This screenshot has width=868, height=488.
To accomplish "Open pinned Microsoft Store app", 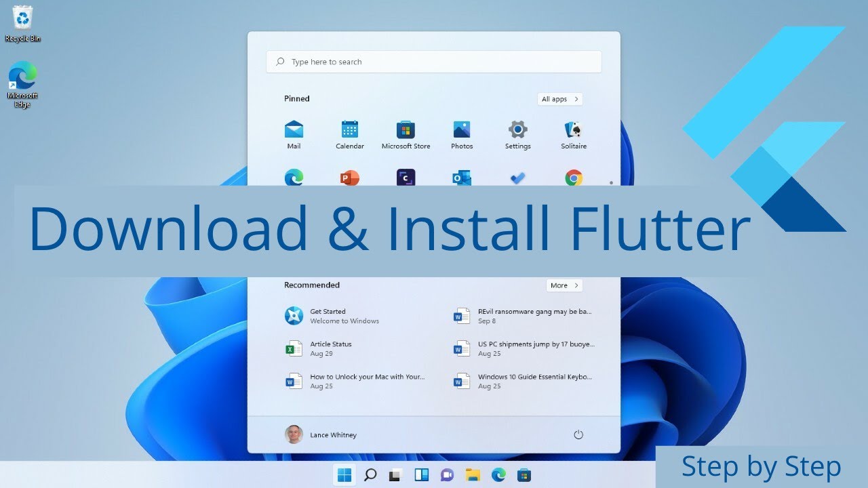I will [x=406, y=135].
